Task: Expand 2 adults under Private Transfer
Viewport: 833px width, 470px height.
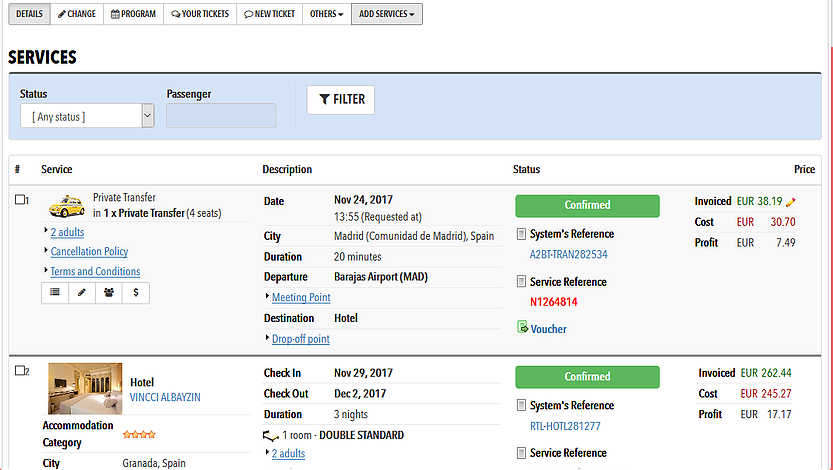Action: tap(67, 232)
